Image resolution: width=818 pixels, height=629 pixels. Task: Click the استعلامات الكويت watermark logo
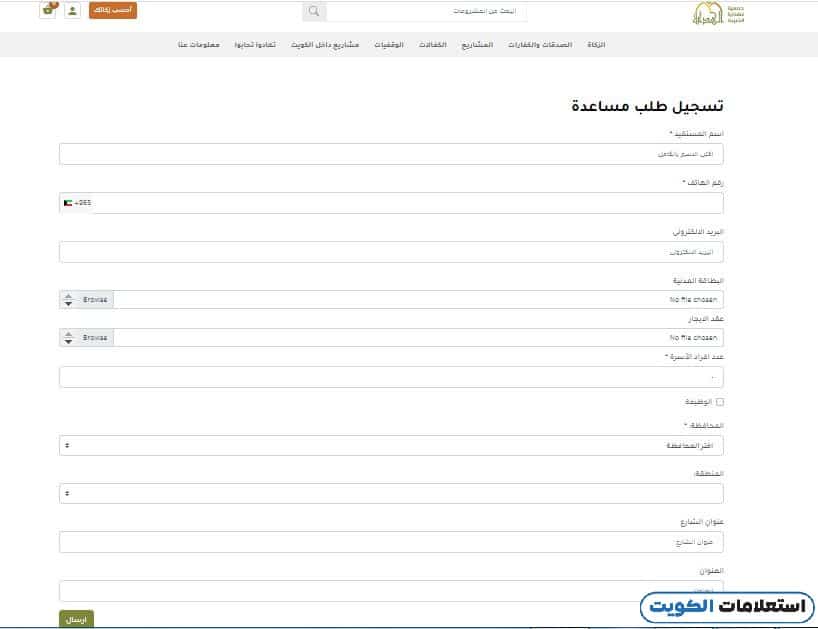tap(726, 607)
